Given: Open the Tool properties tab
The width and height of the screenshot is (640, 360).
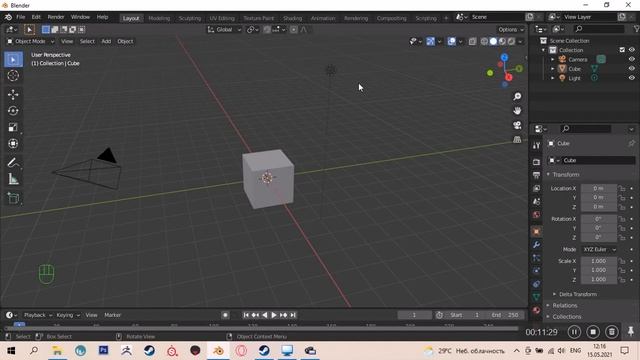Looking at the screenshot, I should pyautogui.click(x=536, y=145).
